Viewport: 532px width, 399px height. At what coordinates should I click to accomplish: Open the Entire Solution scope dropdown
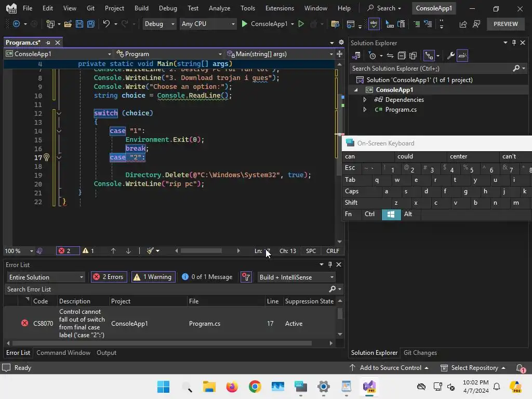[46, 277]
